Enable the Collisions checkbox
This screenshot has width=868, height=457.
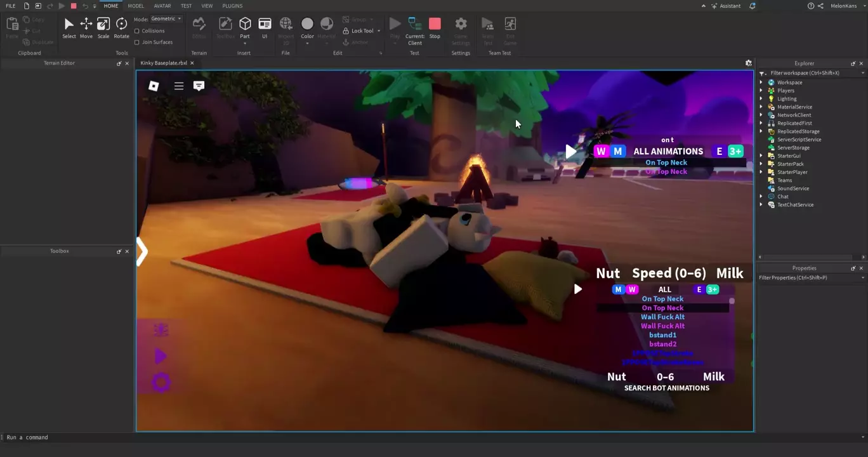coord(137,30)
